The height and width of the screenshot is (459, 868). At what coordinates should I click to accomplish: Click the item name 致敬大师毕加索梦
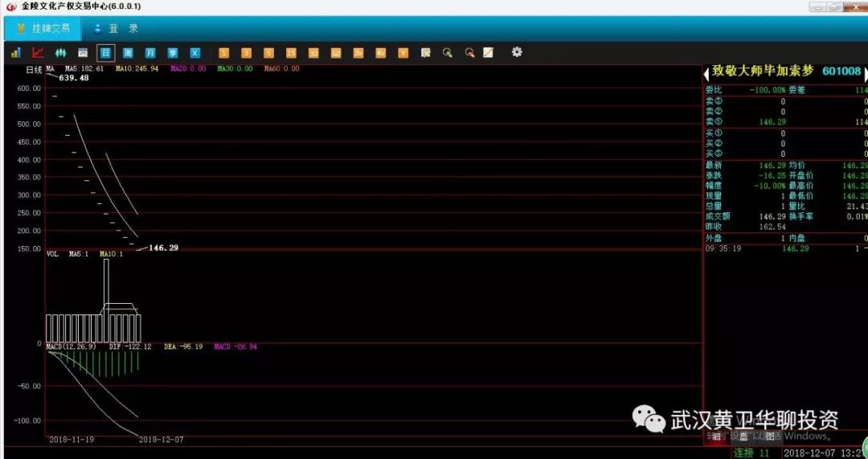(762, 72)
